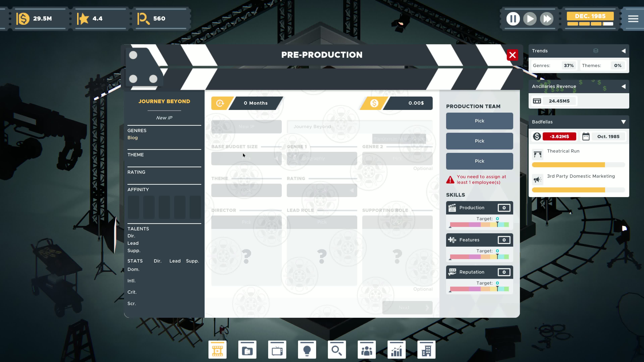The width and height of the screenshot is (644, 362).
Task: Click the magnifying glass search icon
Action: [x=337, y=349]
